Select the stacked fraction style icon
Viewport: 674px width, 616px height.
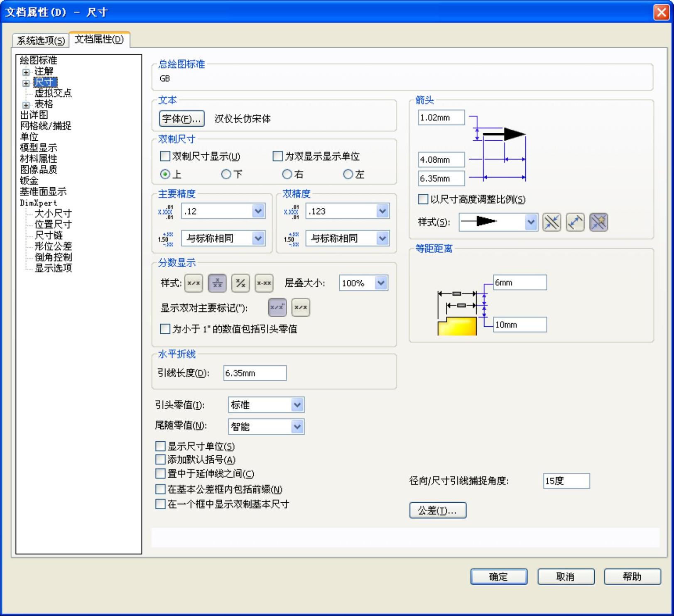(x=217, y=284)
